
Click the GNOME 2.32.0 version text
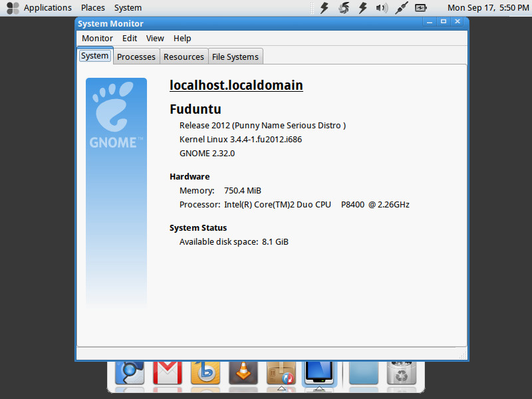pos(207,154)
